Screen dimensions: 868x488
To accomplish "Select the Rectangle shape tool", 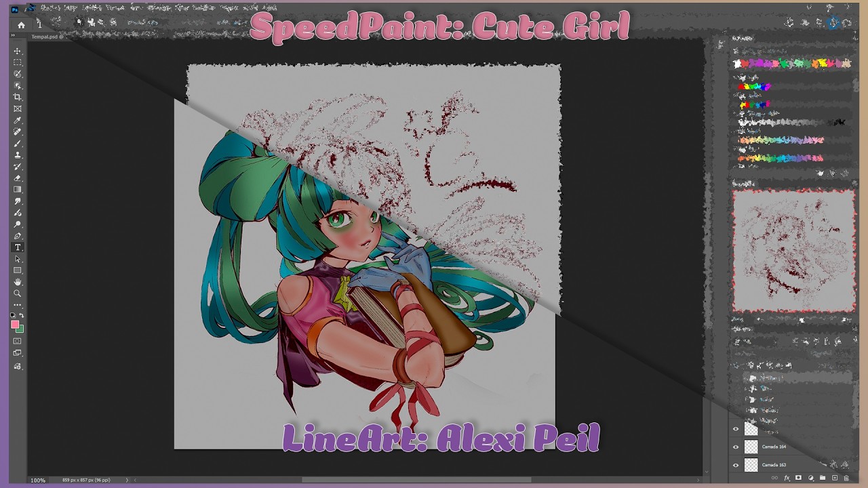I will (x=18, y=270).
